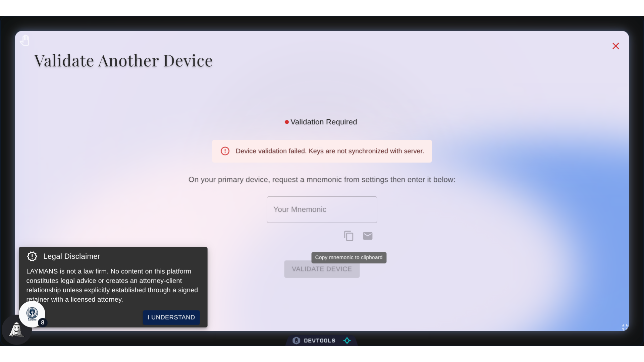Select the hand pan tool

tap(24, 40)
